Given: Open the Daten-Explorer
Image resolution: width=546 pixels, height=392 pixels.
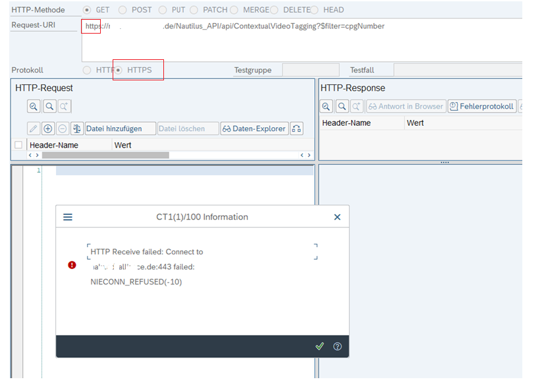Looking at the screenshot, I should [254, 128].
